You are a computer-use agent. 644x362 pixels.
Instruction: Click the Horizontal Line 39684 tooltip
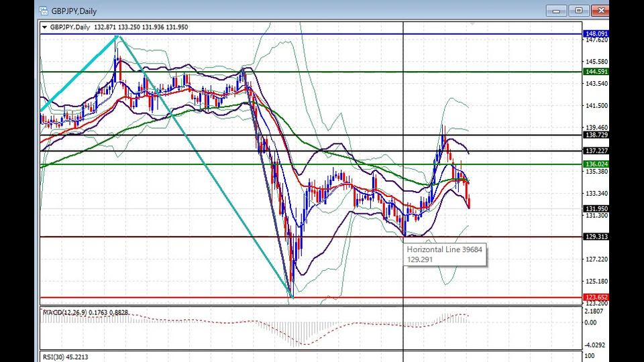tap(445, 255)
